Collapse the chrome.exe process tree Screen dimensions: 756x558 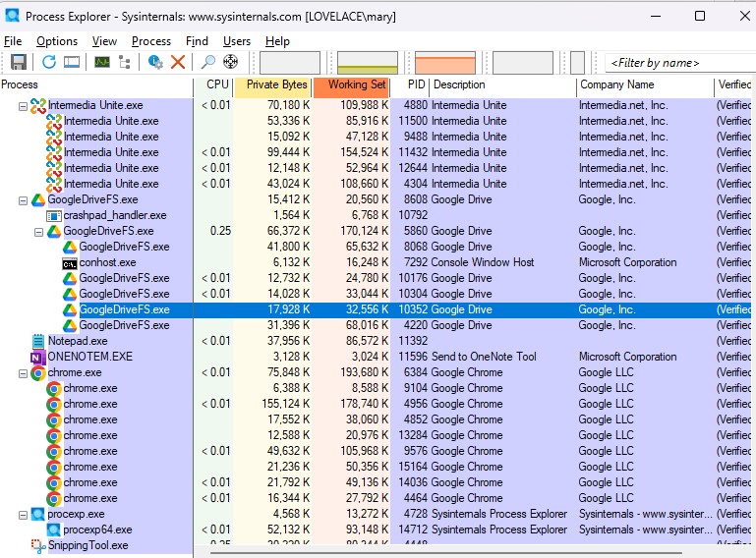coord(23,373)
